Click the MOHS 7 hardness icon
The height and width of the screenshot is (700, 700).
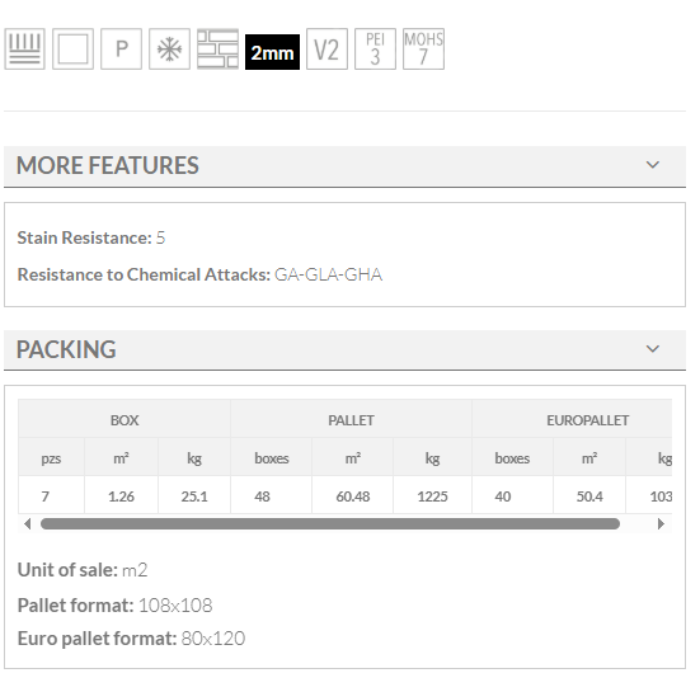(423, 50)
